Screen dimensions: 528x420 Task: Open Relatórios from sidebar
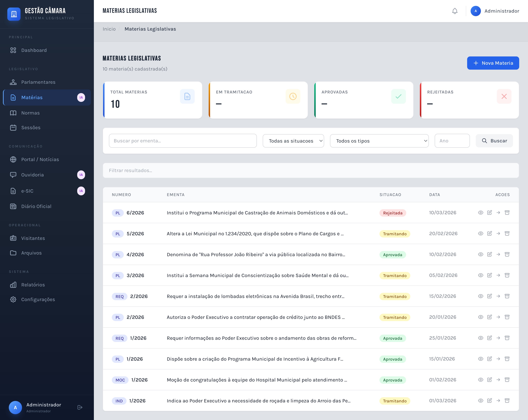coord(33,285)
